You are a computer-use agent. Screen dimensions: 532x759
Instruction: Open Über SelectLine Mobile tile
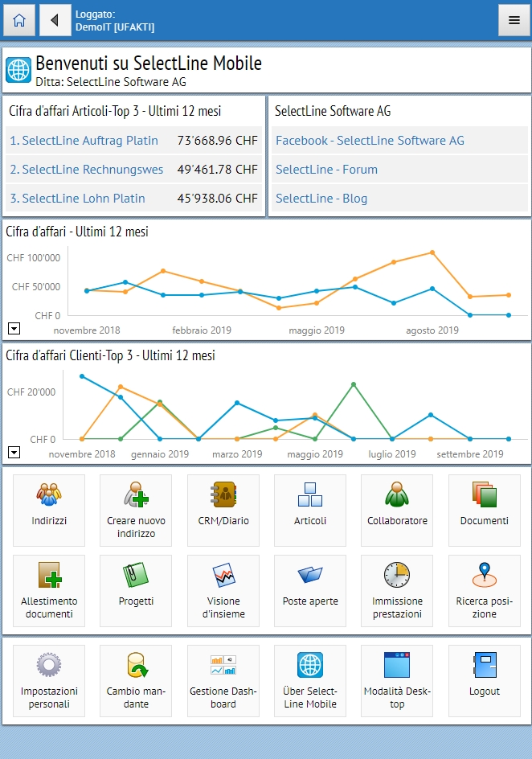[x=310, y=680]
